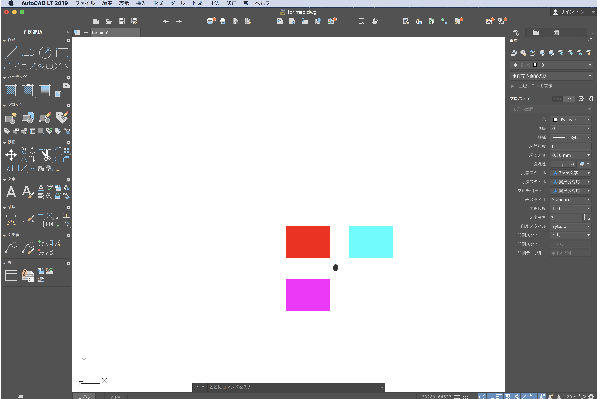This screenshot has height=399, width=600.
Task: Toggle the left Properties view mode button
Action: coord(558,99)
